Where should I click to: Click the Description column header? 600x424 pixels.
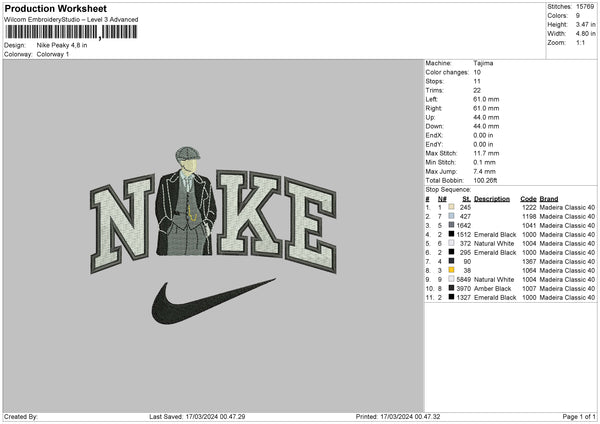(491, 198)
